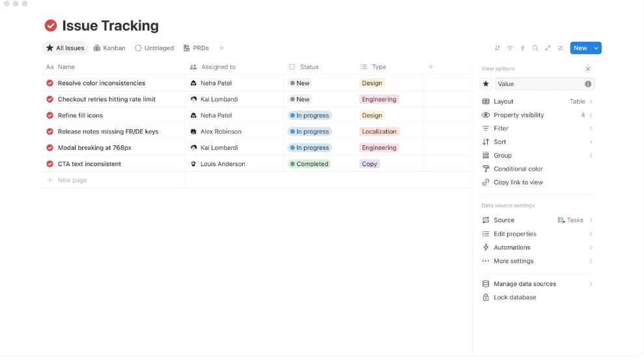The height and width of the screenshot is (361, 644).
Task: Expand the Layout Table option
Action: click(x=537, y=102)
